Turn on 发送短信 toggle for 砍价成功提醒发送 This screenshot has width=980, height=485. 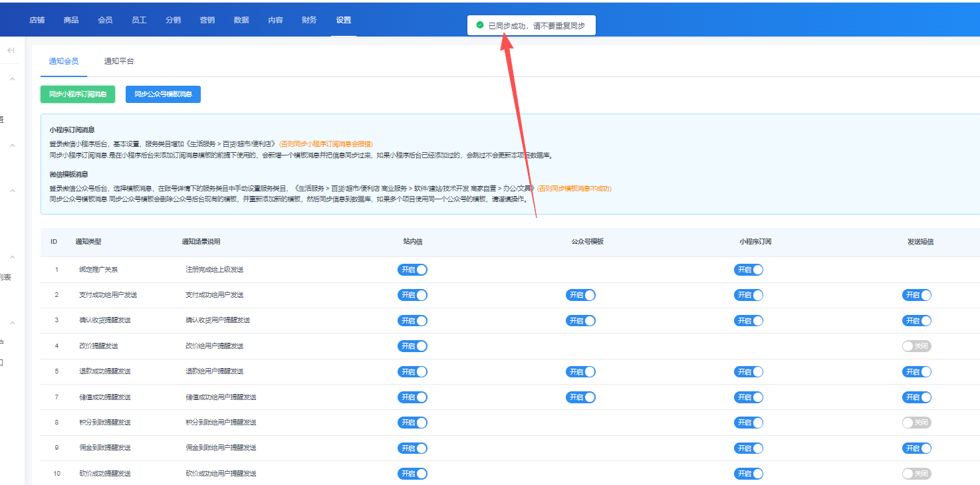pyautogui.click(x=916, y=474)
